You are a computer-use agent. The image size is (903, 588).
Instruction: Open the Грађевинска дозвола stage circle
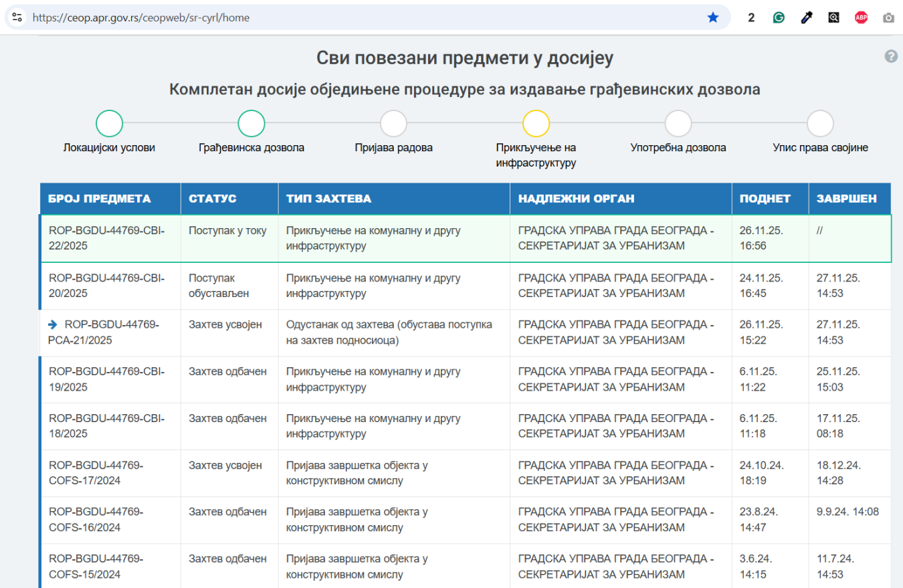[x=251, y=123]
